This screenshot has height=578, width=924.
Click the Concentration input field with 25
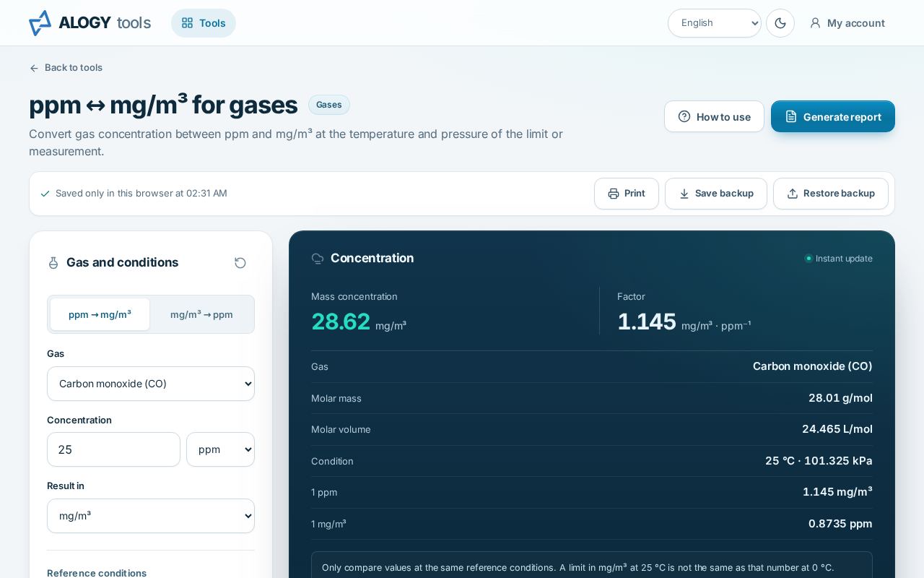coord(113,449)
